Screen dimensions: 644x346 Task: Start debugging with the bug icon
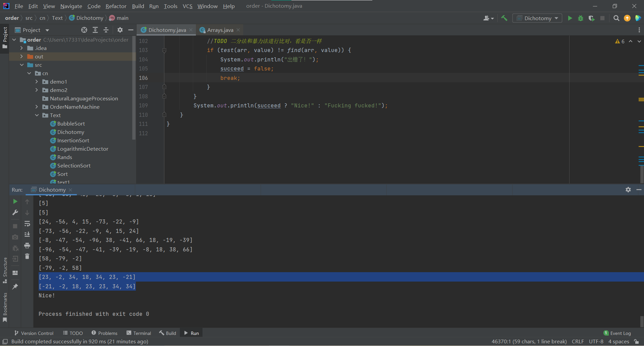(581, 18)
